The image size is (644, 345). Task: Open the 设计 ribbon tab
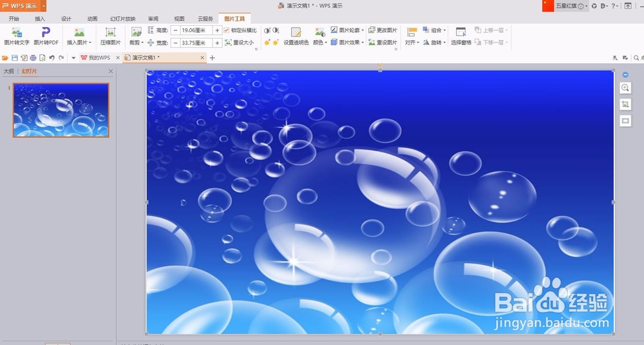pos(66,19)
